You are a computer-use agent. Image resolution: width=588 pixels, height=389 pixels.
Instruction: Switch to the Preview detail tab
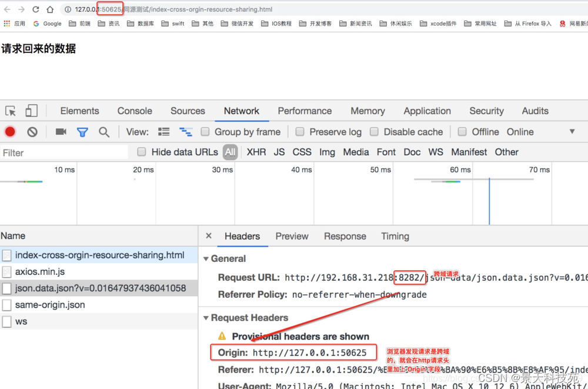coord(292,236)
